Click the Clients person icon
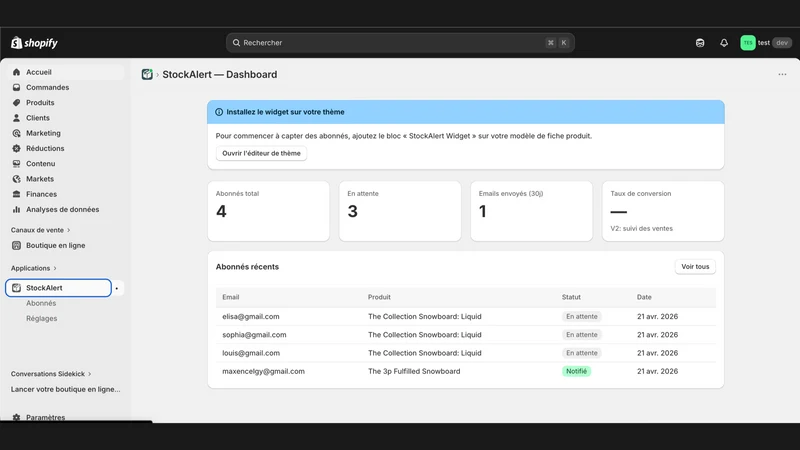 (16, 118)
